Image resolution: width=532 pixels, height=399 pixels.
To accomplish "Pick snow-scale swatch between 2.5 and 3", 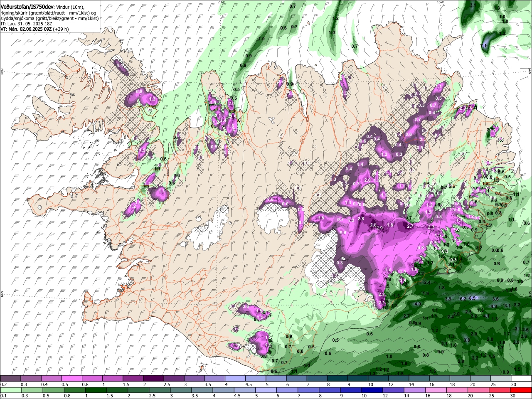I will [174, 379].
